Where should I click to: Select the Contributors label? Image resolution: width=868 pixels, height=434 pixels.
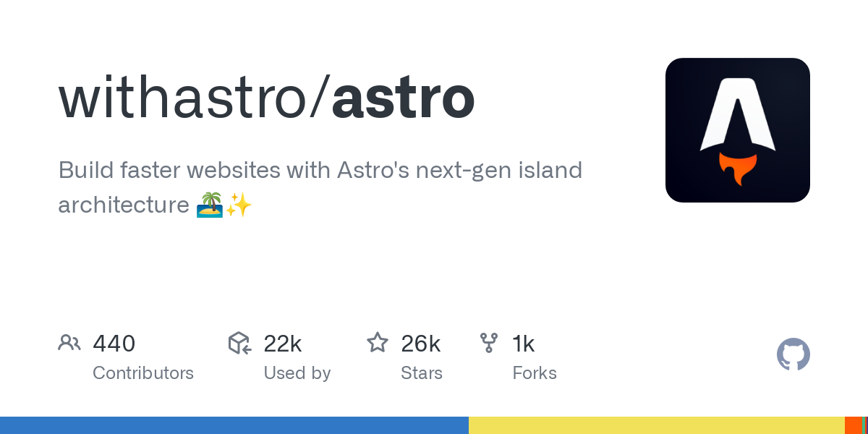tap(143, 373)
